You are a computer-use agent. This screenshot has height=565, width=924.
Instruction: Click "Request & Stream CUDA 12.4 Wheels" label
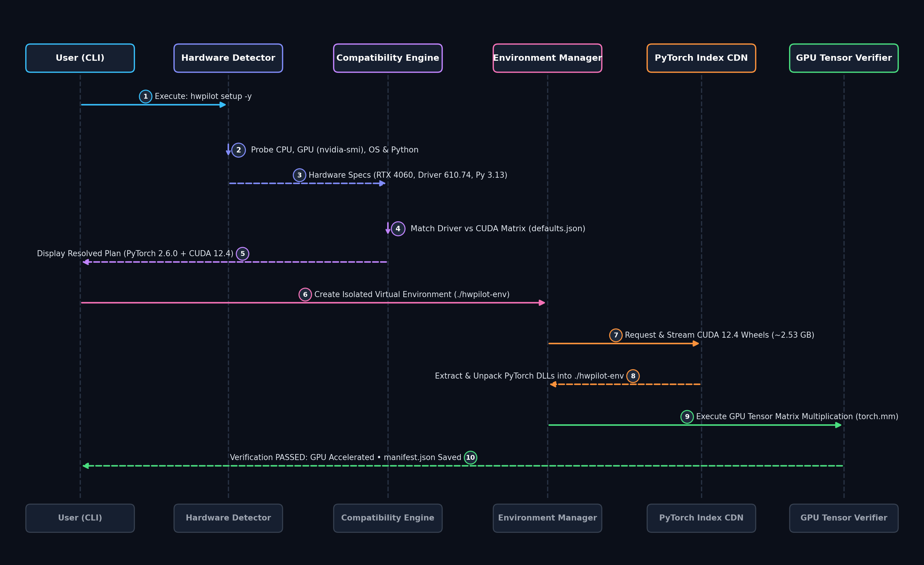click(x=720, y=335)
